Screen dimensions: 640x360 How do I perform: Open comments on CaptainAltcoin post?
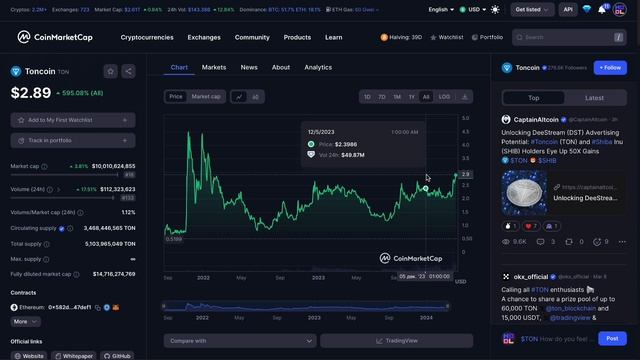click(x=540, y=242)
